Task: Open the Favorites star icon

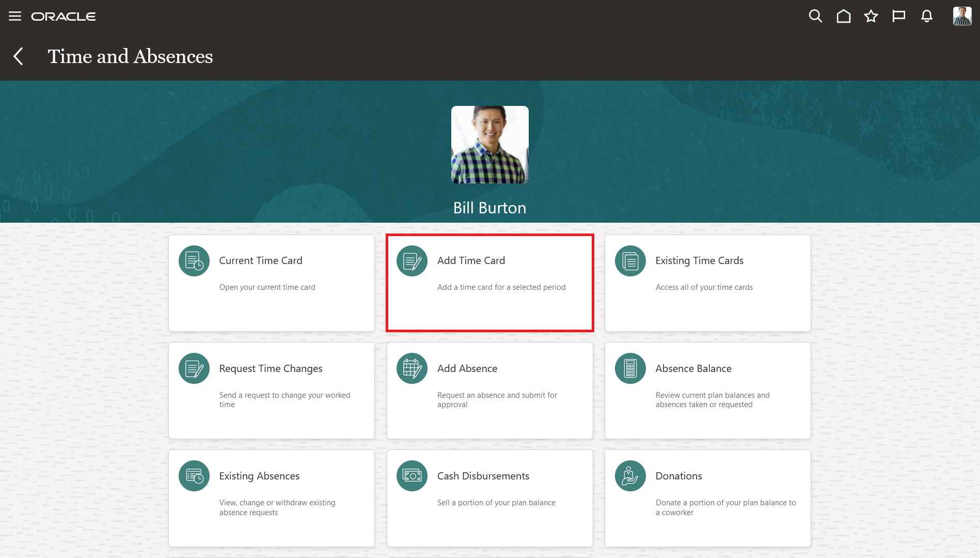Action: click(x=871, y=16)
